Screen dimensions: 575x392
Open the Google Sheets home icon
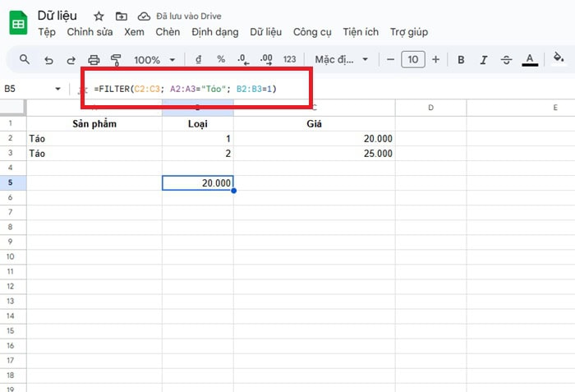tap(18, 23)
